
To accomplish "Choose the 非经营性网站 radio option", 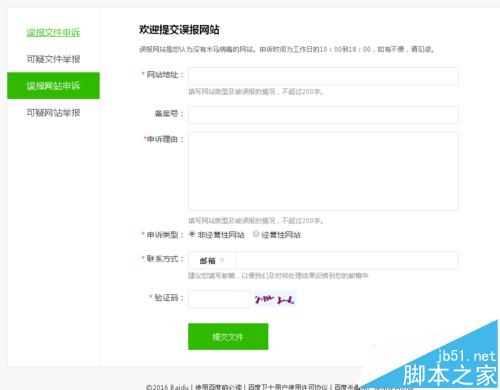I will coord(192,234).
